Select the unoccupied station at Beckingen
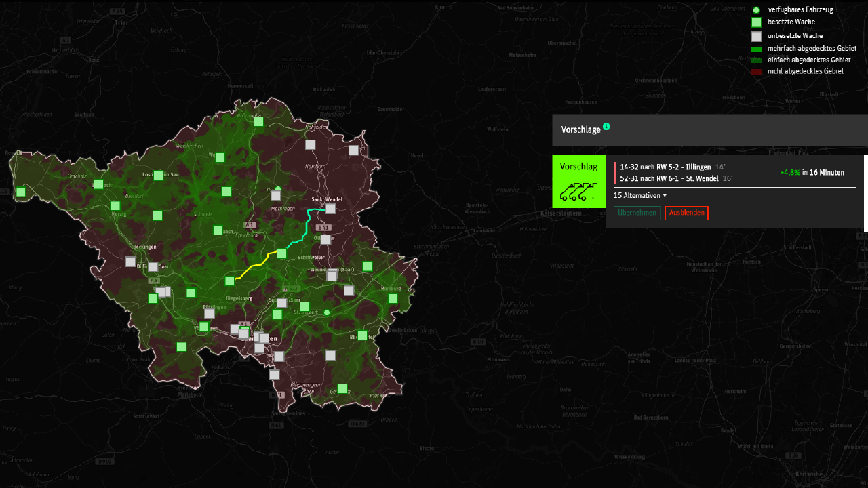The image size is (868, 488). (x=130, y=262)
